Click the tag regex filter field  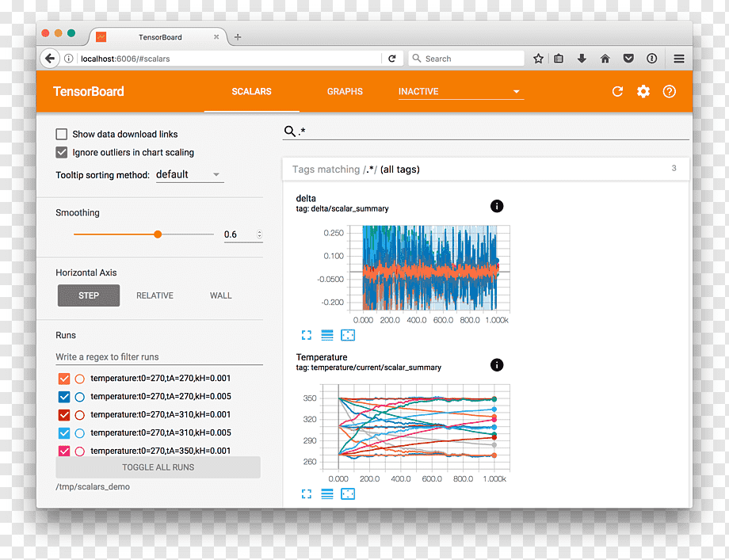(x=493, y=131)
